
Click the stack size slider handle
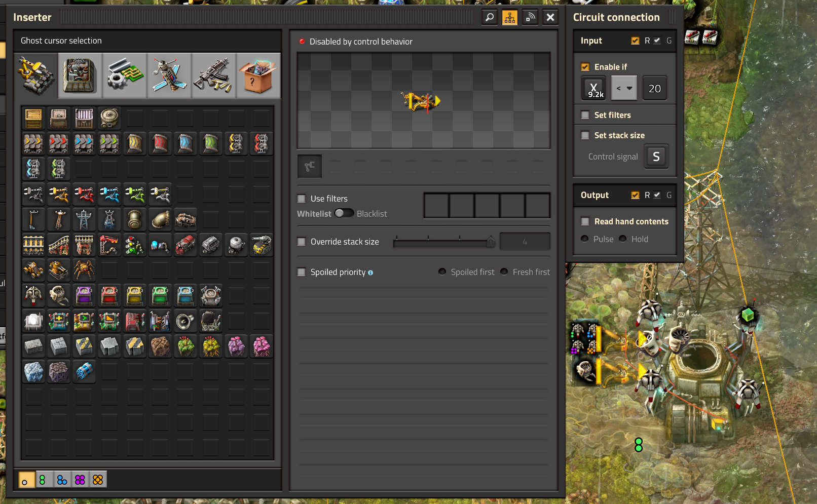[491, 243]
